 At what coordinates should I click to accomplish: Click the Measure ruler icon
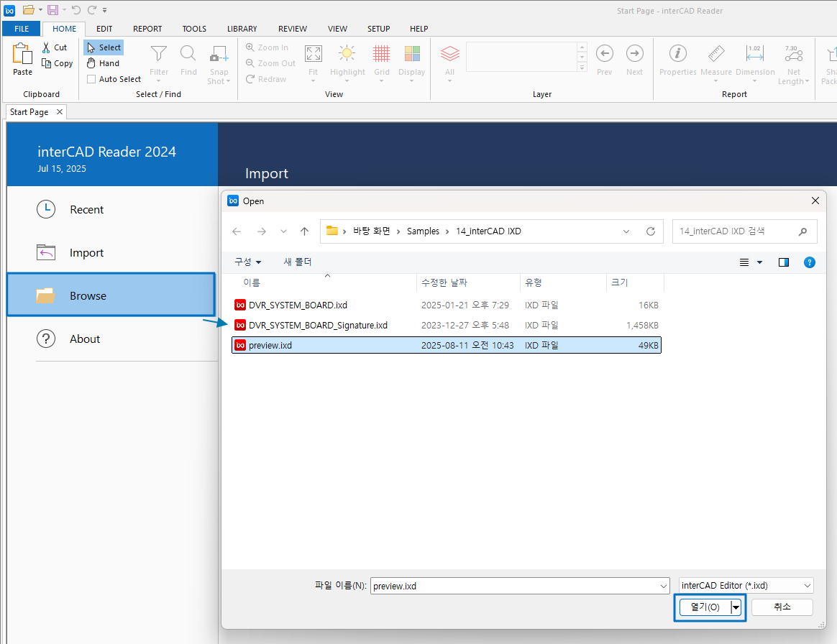715,53
